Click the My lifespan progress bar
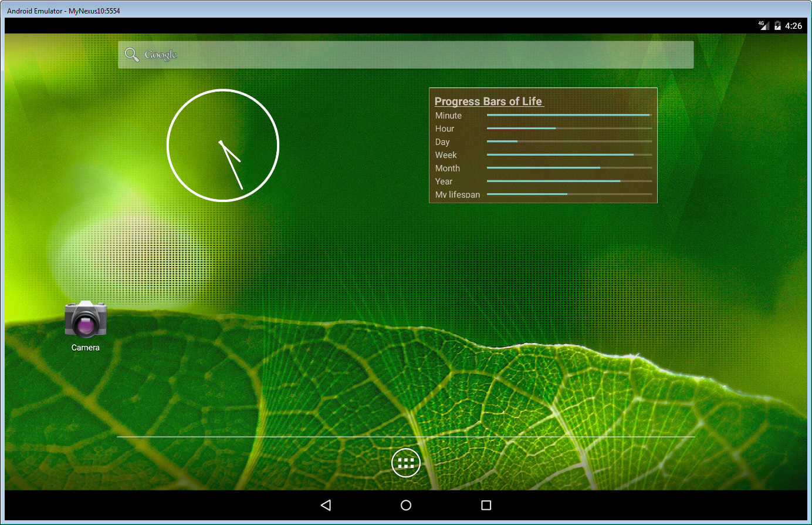 pyautogui.click(x=570, y=194)
